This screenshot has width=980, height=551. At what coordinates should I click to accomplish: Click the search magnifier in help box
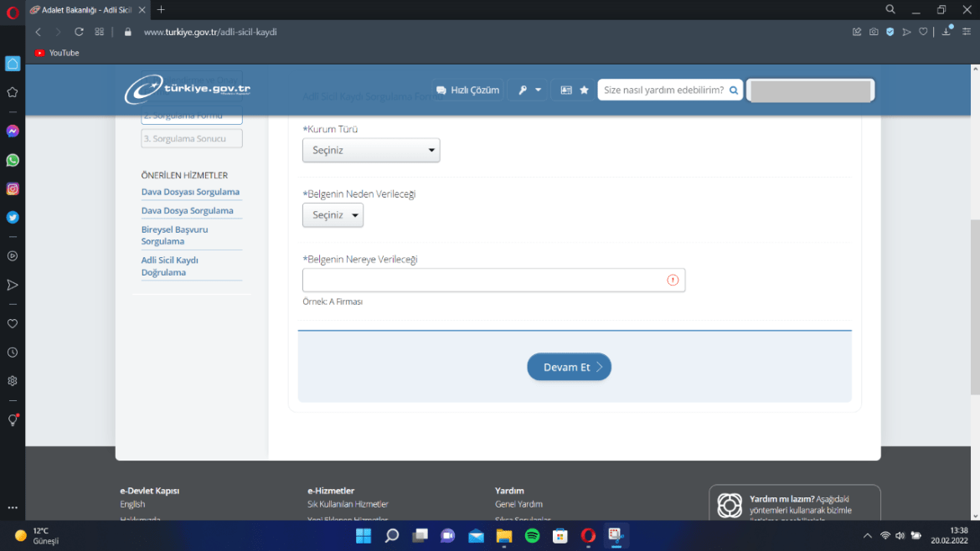tap(734, 90)
